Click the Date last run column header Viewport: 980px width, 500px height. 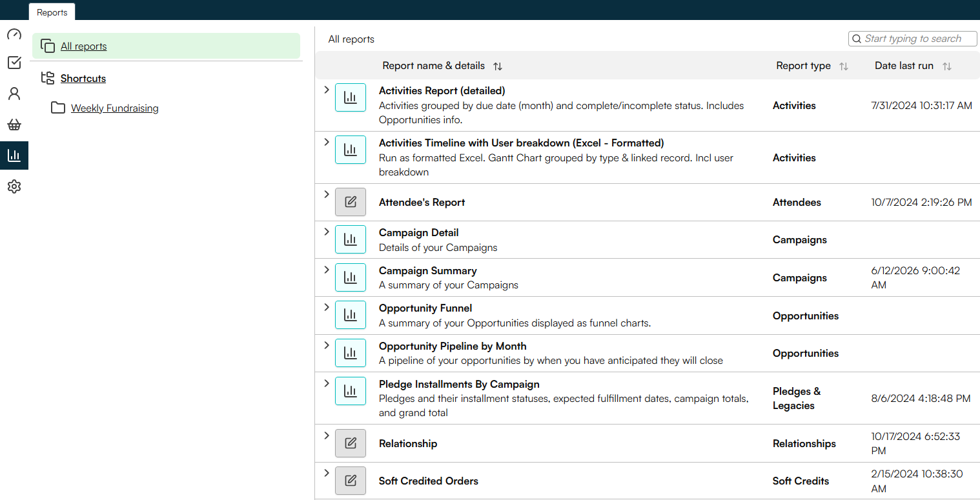pos(904,66)
